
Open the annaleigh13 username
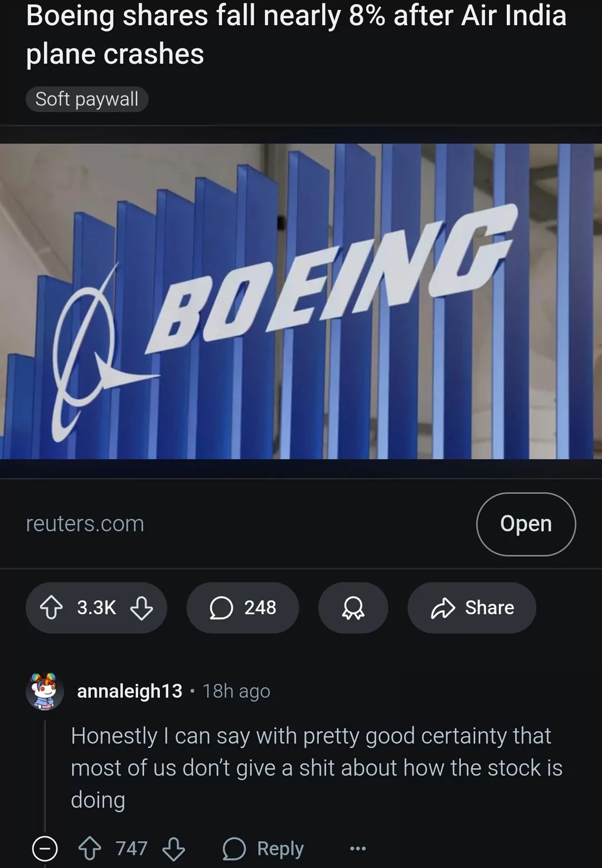(129, 691)
